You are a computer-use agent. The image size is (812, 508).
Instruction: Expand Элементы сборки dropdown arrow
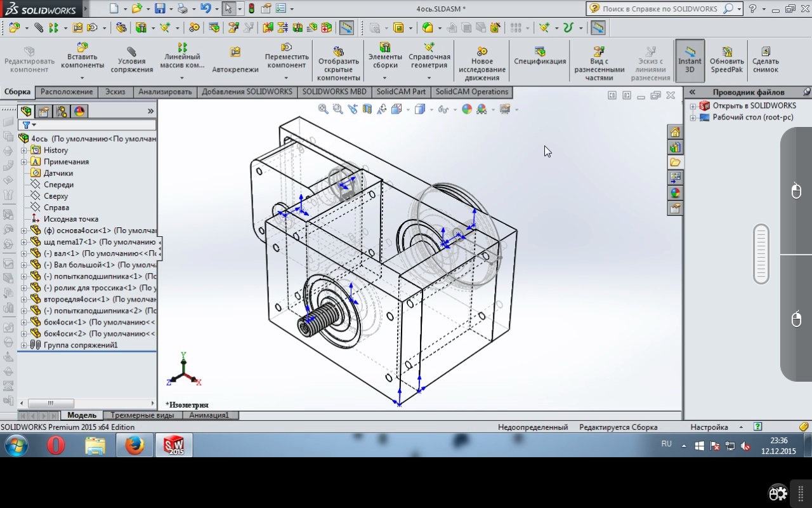pyautogui.click(x=385, y=78)
